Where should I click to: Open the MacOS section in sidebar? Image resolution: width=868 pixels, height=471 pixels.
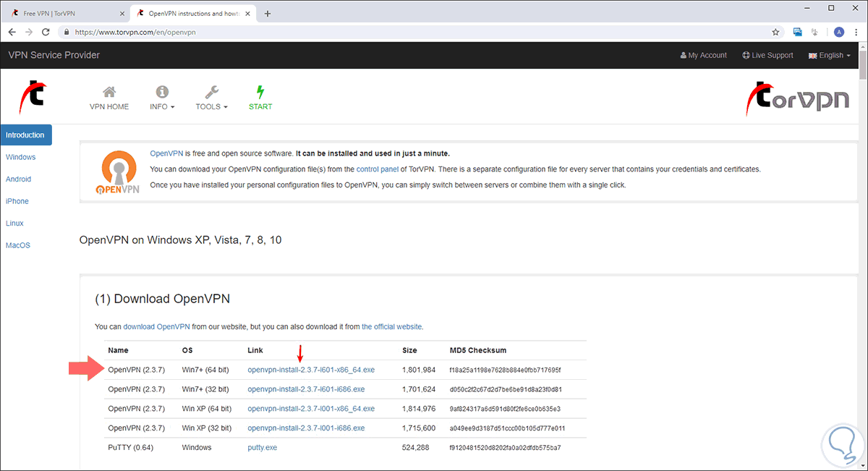point(18,245)
